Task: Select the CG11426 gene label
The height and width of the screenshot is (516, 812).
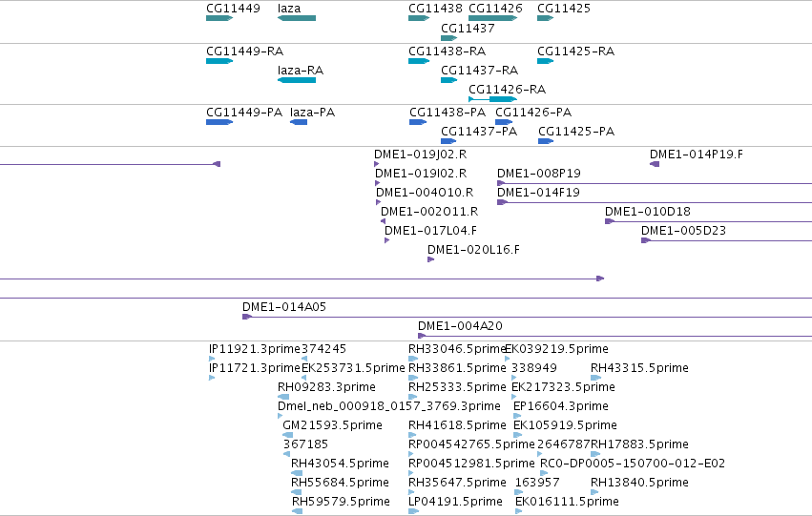Action: [x=495, y=9]
